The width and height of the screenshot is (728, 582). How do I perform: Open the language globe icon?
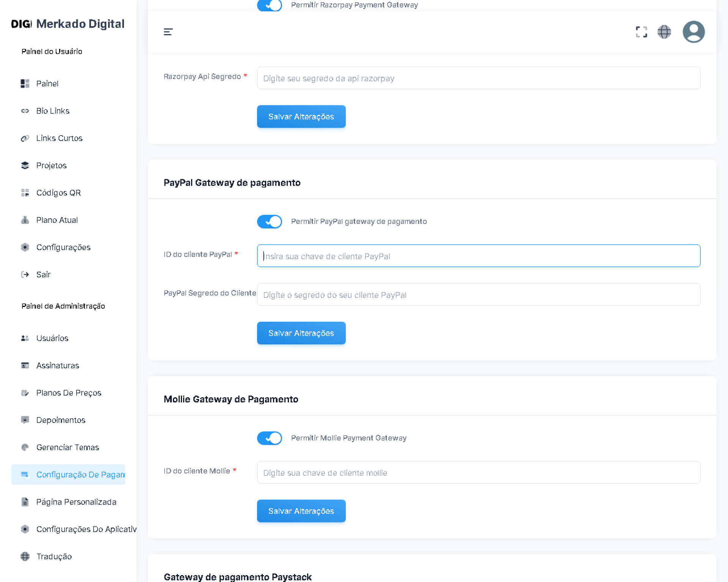click(664, 32)
